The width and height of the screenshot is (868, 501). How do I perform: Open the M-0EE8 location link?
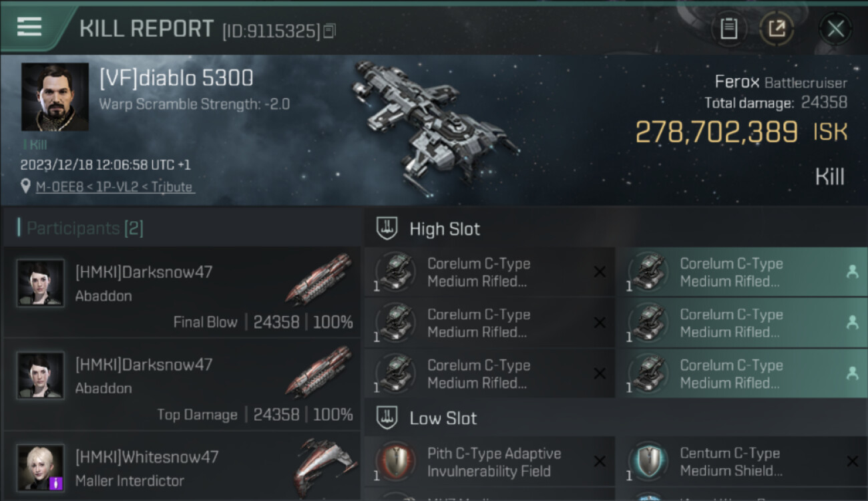point(115,187)
